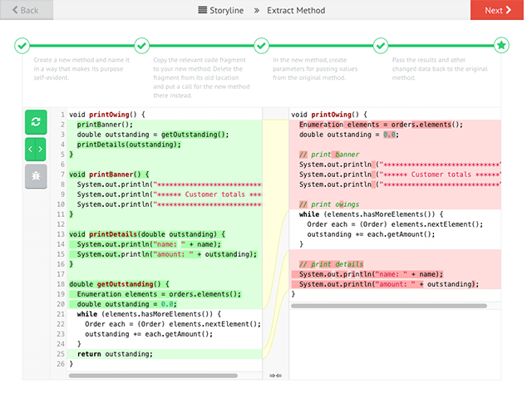The image size is (532, 399).
Task: Toggle the side-by-side code view button
Action: tap(36, 150)
